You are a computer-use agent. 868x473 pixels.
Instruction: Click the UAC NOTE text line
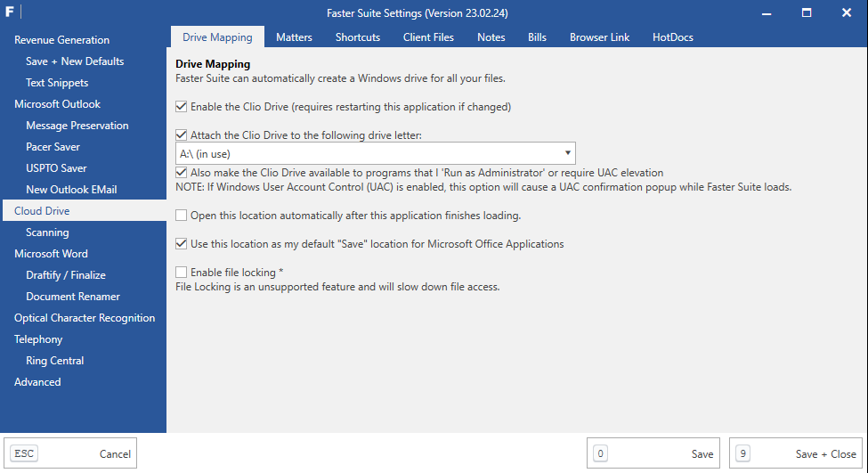tap(483, 187)
